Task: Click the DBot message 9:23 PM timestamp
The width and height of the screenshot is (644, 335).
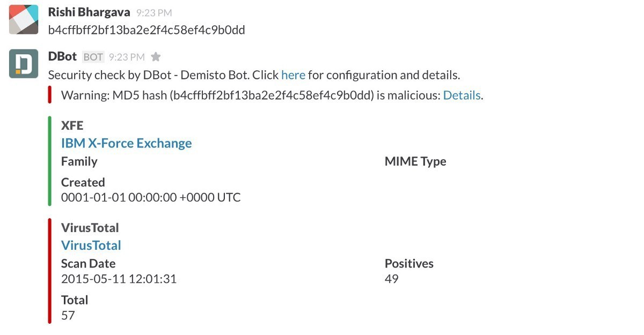Action: [x=127, y=57]
